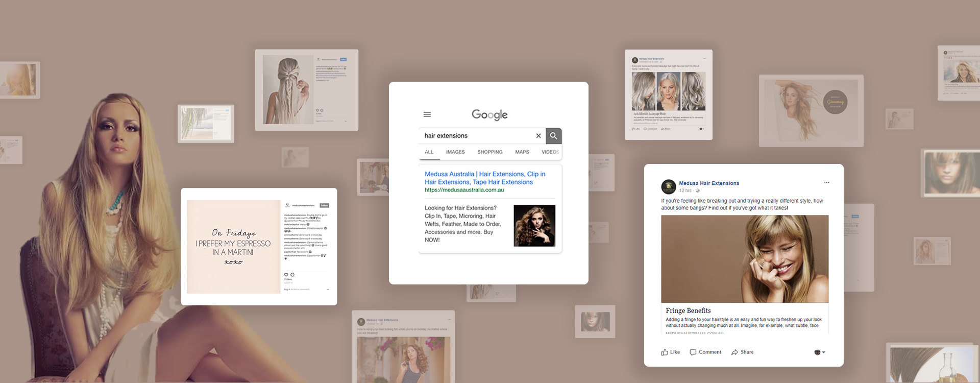This screenshot has height=383, width=980.
Task: Click the public globe icon beside 12 hrs
Action: point(698,190)
